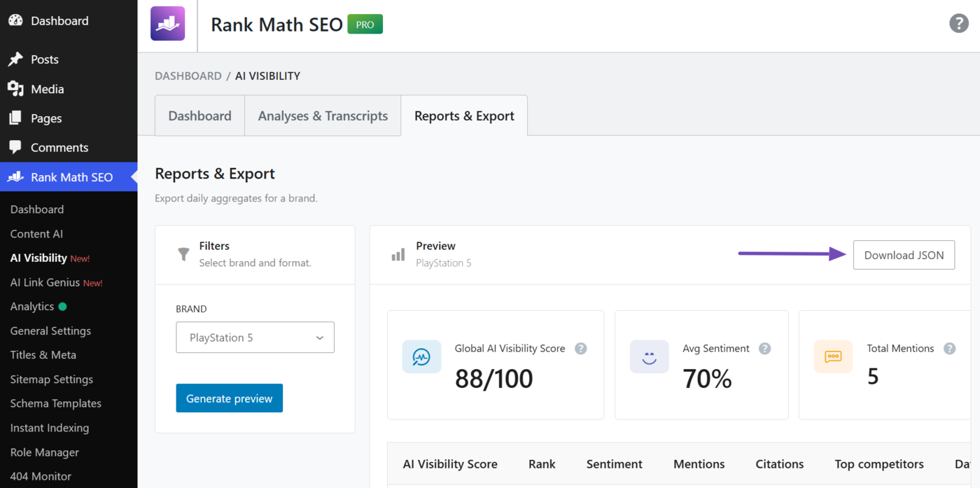Click the green Analytics status dot
Viewport: 980px width, 488px height.
63,307
